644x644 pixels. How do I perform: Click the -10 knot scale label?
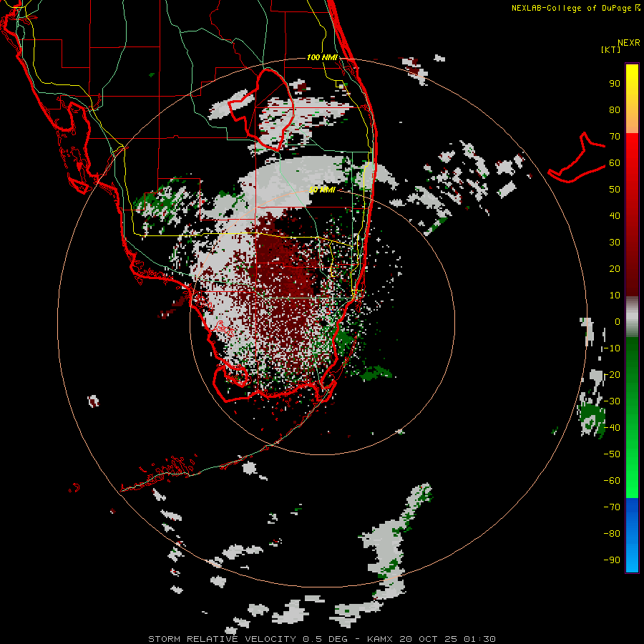pyautogui.click(x=612, y=348)
